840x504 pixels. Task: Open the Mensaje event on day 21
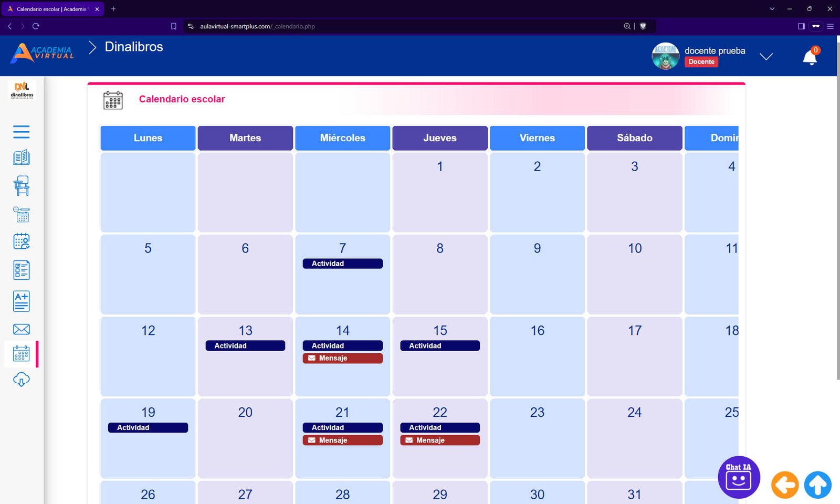tap(343, 440)
